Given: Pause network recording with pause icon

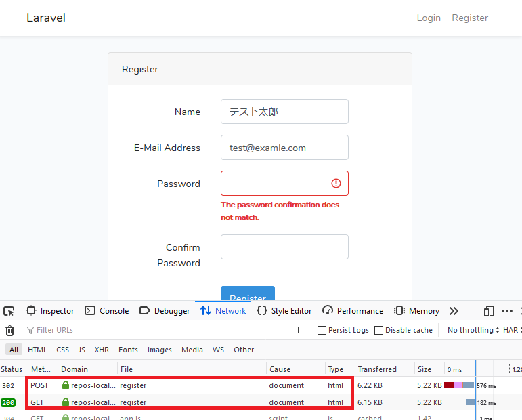Looking at the screenshot, I should pyautogui.click(x=301, y=331).
